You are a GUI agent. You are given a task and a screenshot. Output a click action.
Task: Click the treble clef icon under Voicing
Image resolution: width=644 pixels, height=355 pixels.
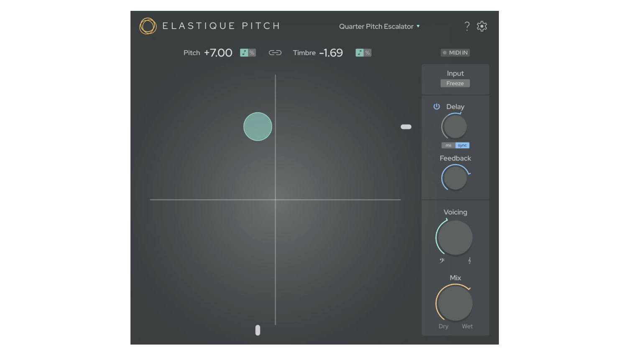click(x=470, y=261)
